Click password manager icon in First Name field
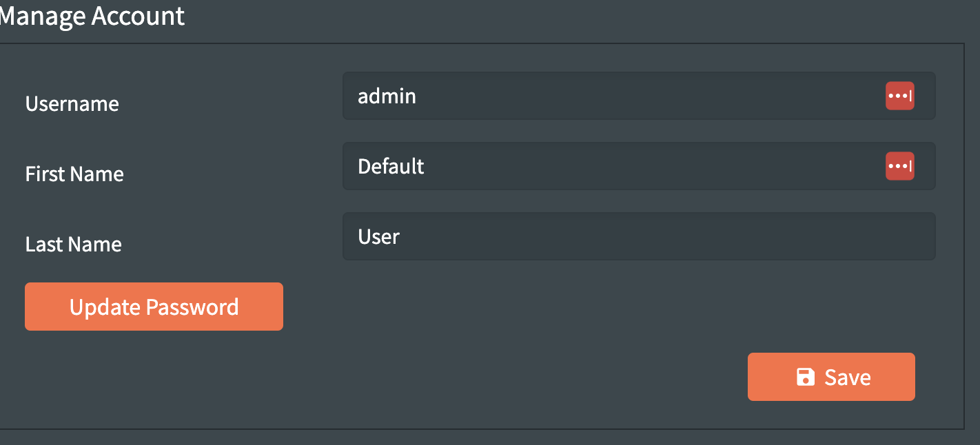The image size is (980, 445). point(899,167)
